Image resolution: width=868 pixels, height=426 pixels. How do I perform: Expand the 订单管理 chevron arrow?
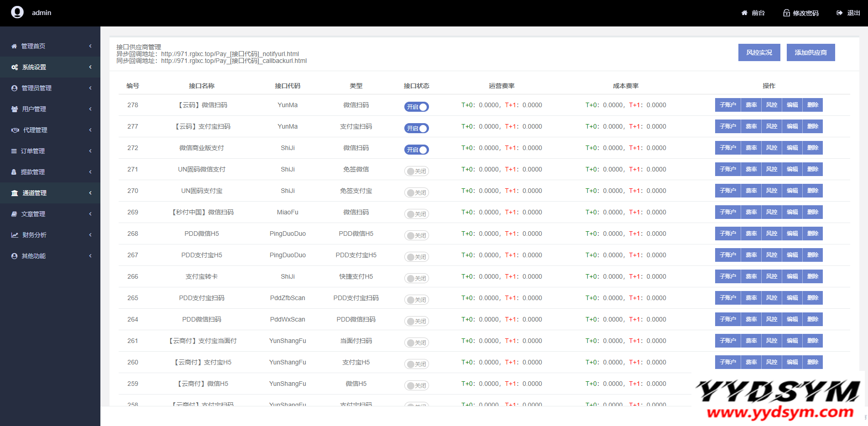pyautogui.click(x=90, y=151)
